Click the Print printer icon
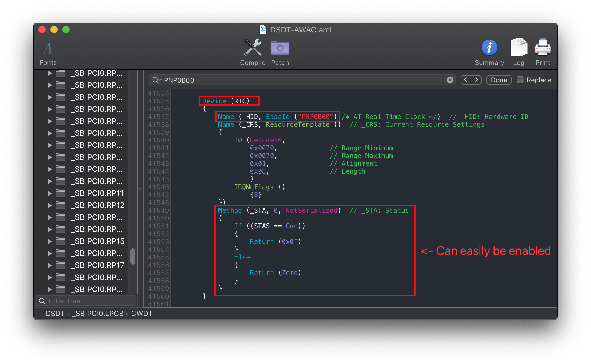 543,48
